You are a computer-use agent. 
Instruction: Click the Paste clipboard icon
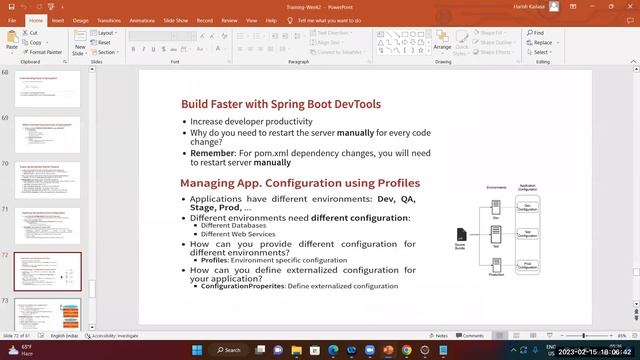pos(12,37)
